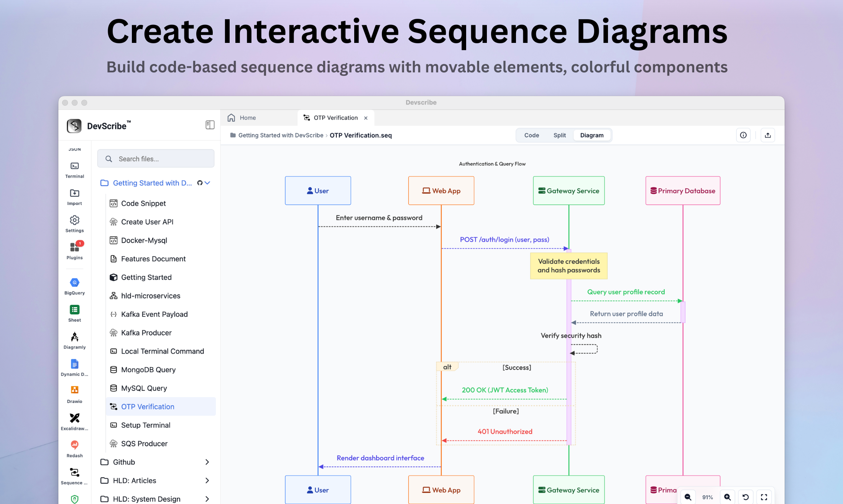Click the shield icon at sidebar bottom
This screenshot has height=504, width=843.
(x=74, y=499)
